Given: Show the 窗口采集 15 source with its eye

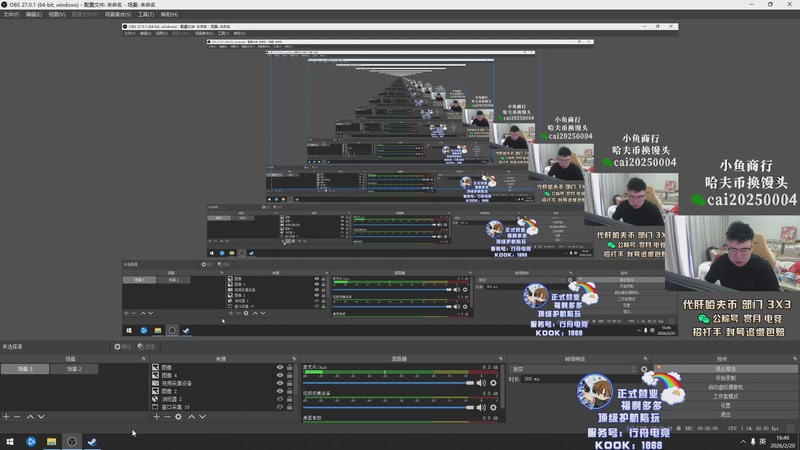Looking at the screenshot, I should 280,407.
